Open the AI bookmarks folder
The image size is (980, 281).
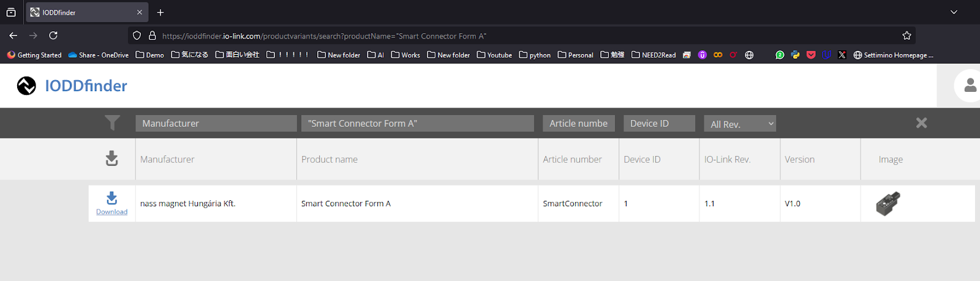pyautogui.click(x=375, y=55)
